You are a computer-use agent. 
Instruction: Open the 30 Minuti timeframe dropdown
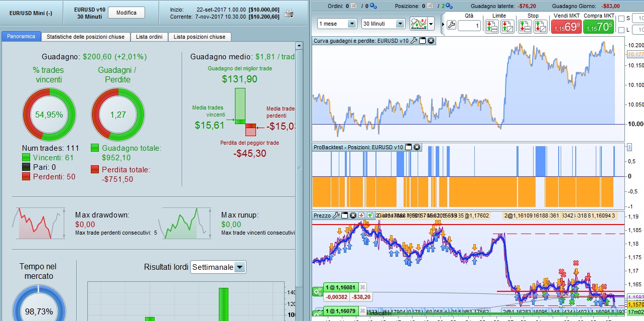click(x=383, y=24)
